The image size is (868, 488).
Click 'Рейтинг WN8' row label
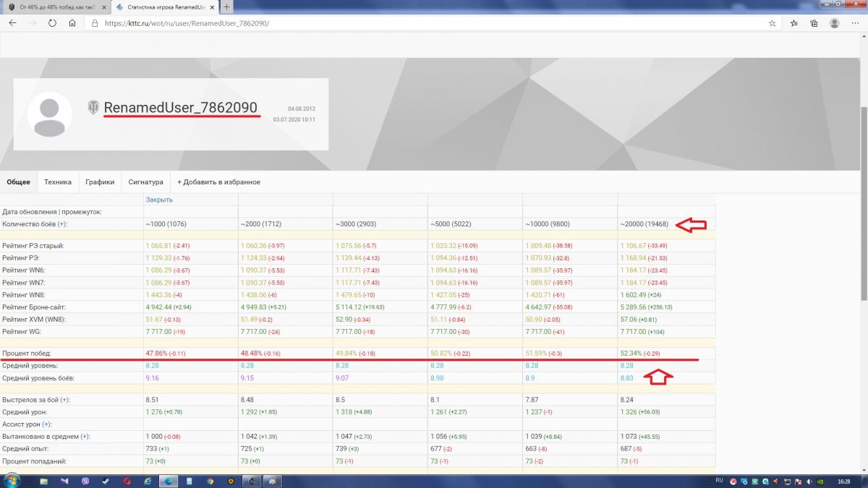point(22,295)
